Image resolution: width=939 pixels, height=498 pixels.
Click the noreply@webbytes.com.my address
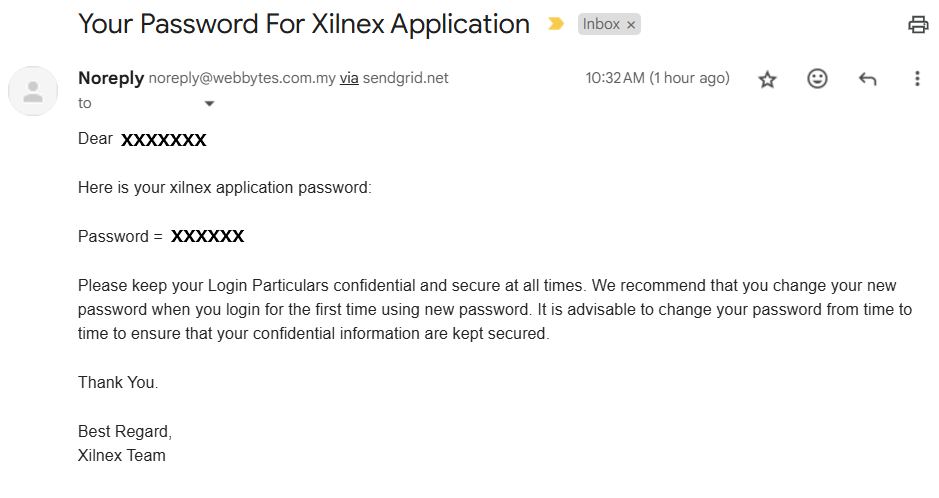point(242,78)
